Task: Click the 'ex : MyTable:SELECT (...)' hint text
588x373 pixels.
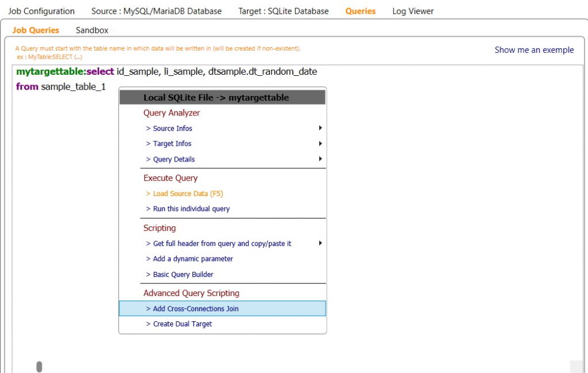Action: coord(49,57)
